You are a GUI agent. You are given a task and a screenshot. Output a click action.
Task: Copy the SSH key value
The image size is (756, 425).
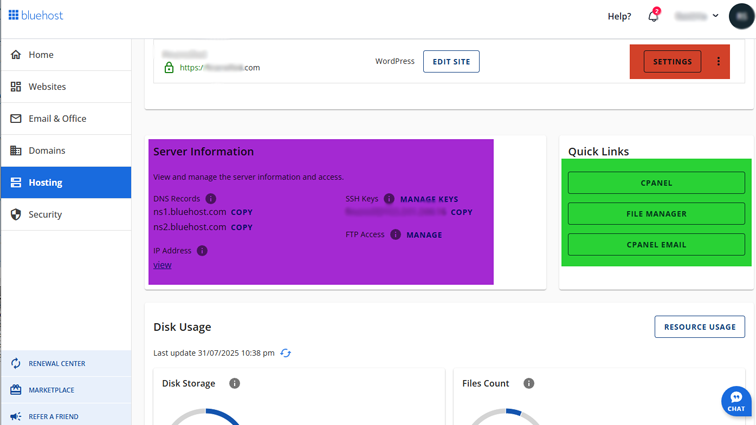(461, 212)
